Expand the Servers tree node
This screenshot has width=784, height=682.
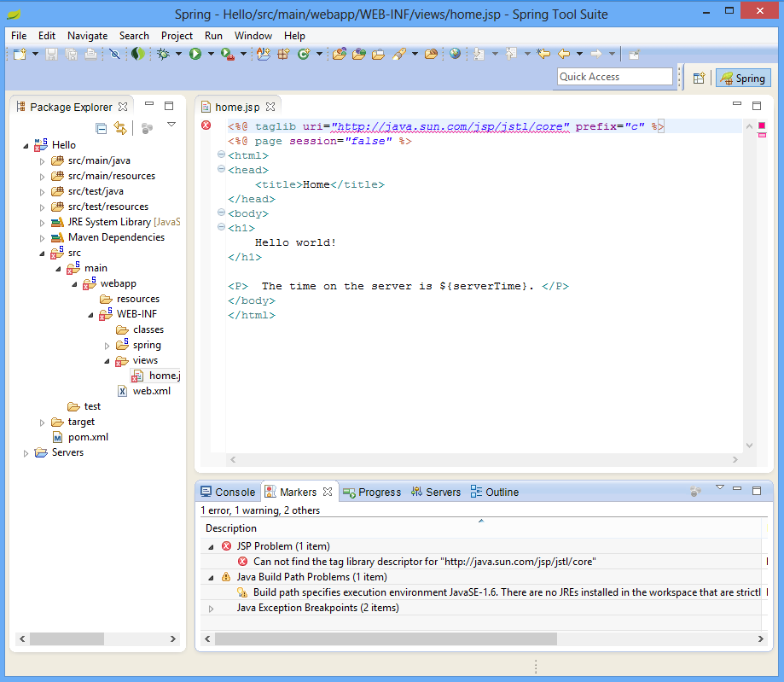click(26, 452)
